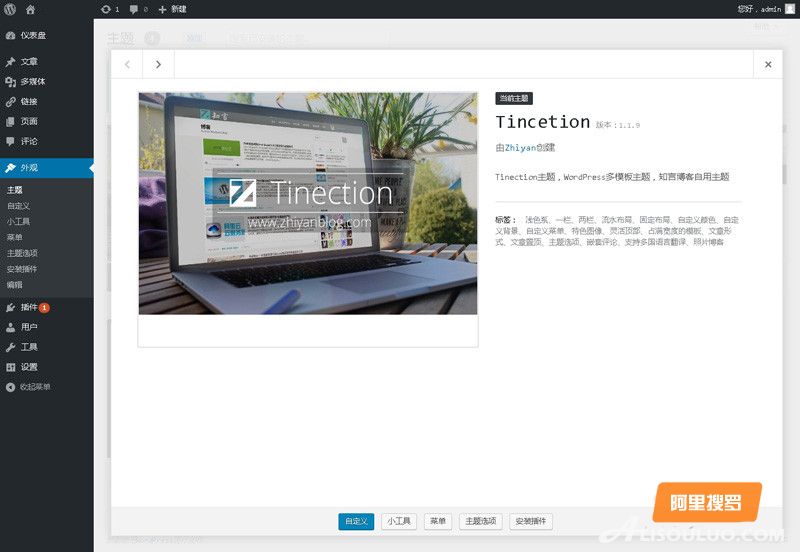
Task: Click the Tinection theme screenshot
Action: tap(308, 203)
